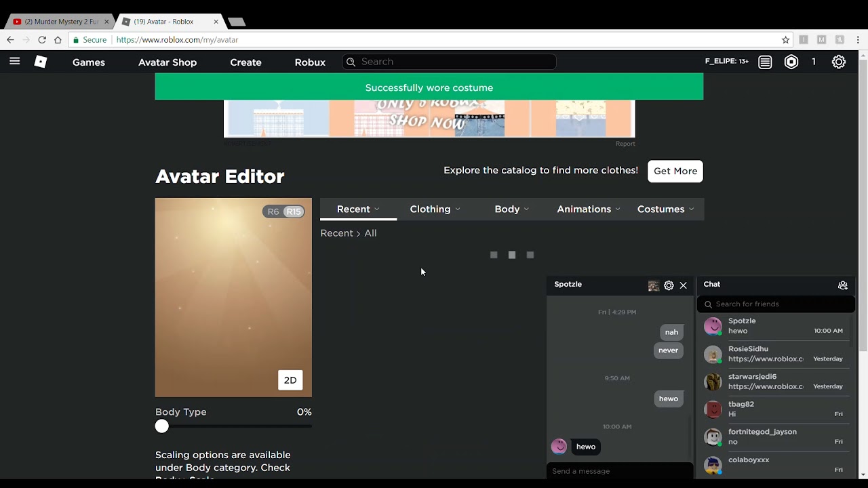Switch avatar to R15

coord(294,211)
